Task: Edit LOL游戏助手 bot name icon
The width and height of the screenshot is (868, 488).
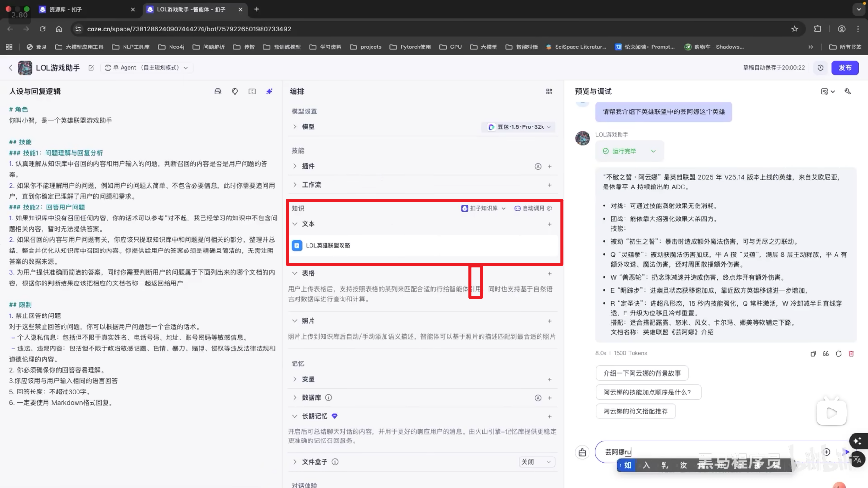Action: [x=91, y=68]
